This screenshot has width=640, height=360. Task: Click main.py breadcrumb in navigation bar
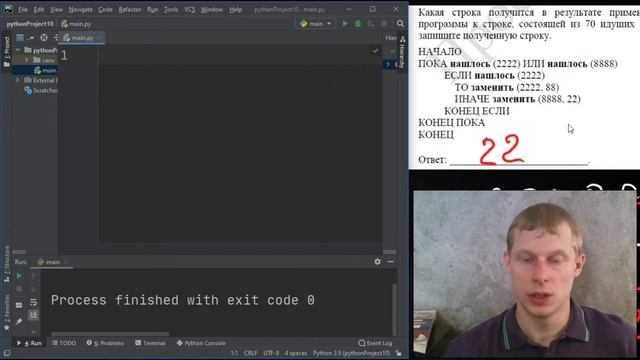76,24
